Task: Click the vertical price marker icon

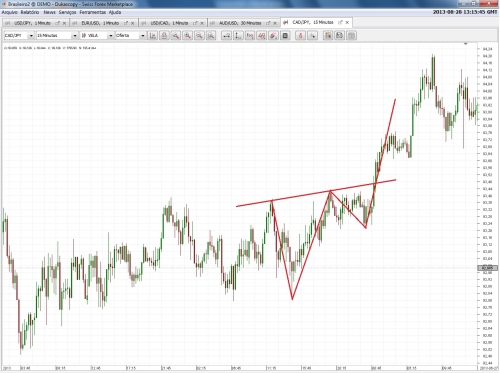Action: (x=238, y=35)
